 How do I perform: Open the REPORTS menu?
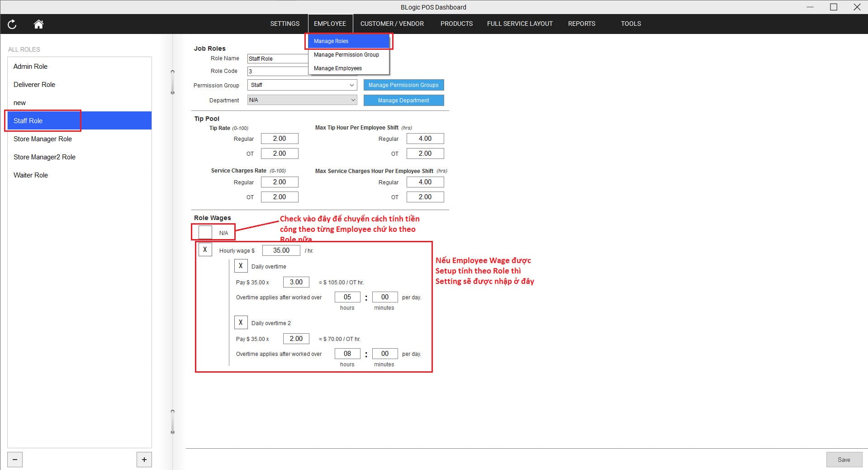581,24
